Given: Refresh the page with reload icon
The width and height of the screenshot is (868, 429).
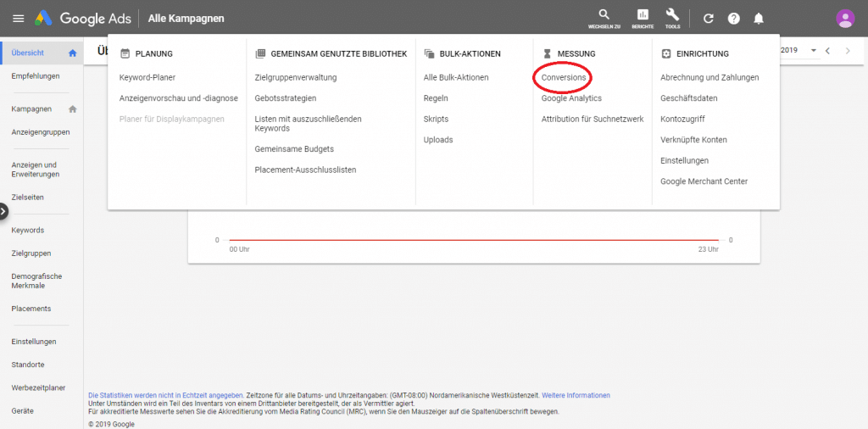Looking at the screenshot, I should click(708, 19).
